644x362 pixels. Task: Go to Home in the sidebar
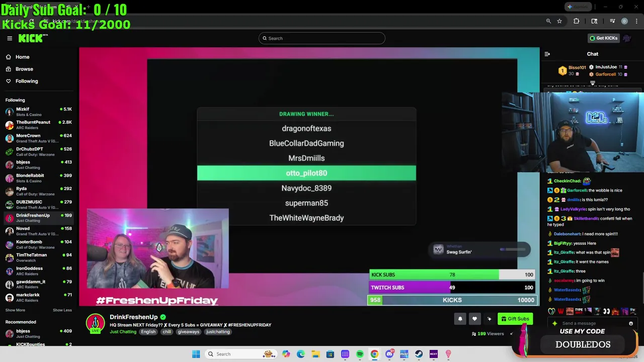pos(22,57)
